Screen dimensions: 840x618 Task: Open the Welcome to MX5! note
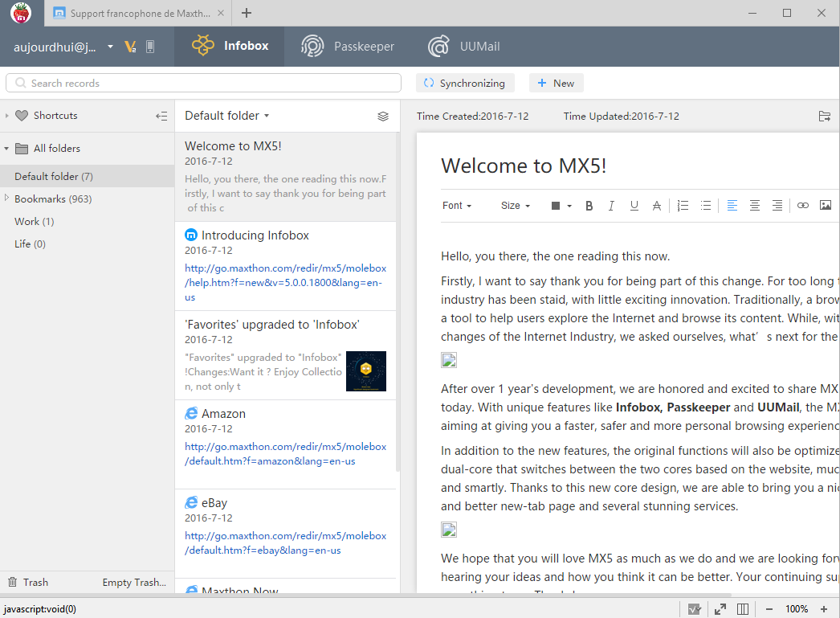point(286,177)
